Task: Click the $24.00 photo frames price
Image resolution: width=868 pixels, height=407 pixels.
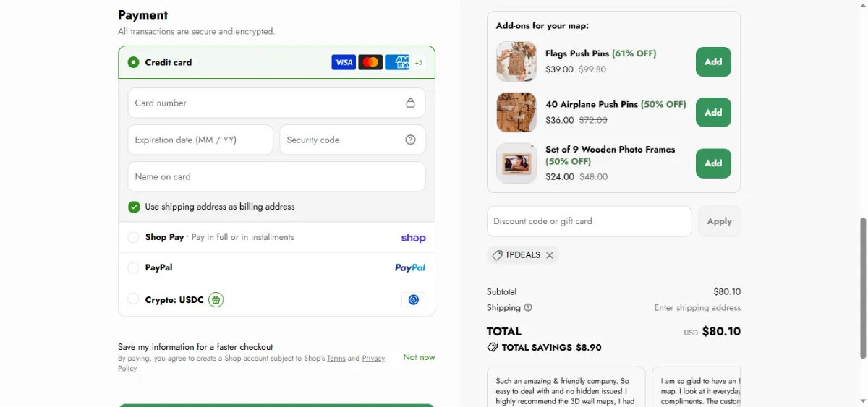Action: pos(560,176)
